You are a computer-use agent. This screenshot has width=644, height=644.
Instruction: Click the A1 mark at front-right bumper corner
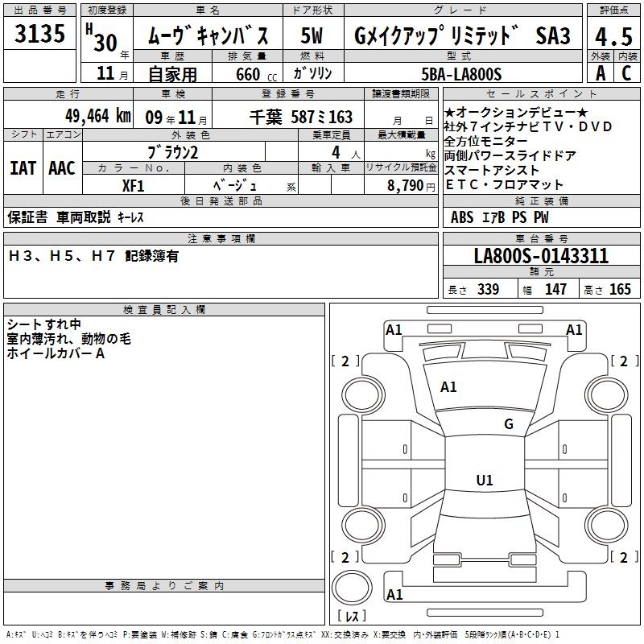(x=574, y=330)
